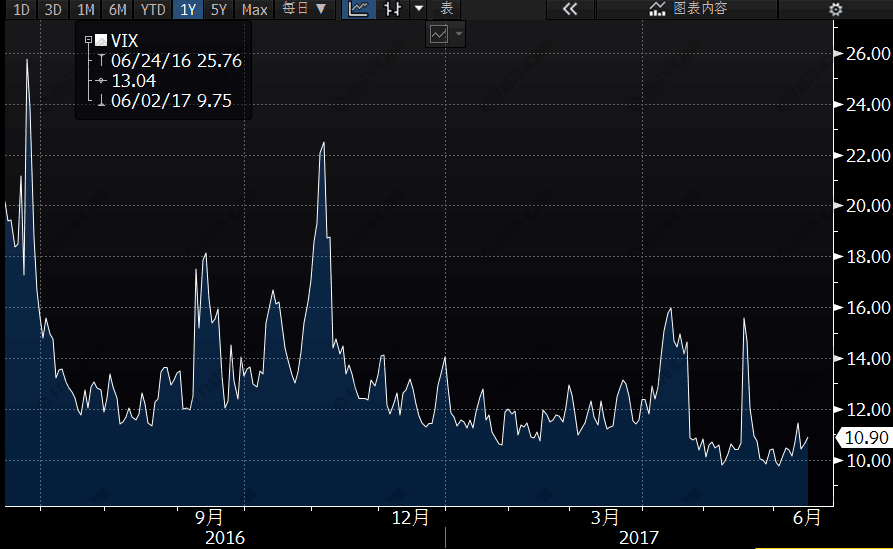Click the 20.00 axis label
The image size is (893, 549).
click(868, 206)
